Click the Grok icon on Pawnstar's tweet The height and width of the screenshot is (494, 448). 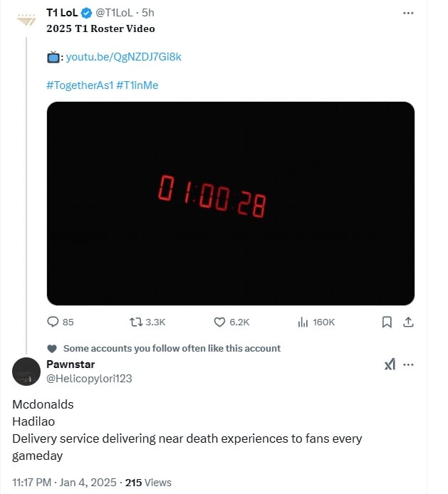pos(390,364)
